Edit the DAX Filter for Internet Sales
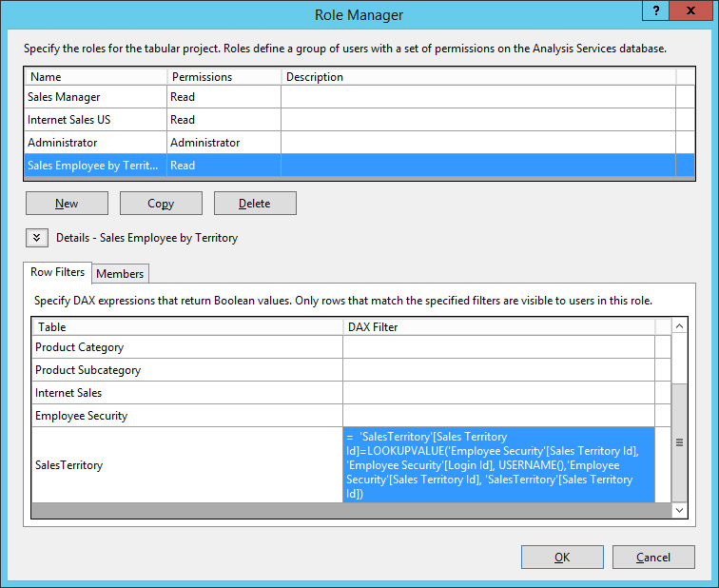The width and height of the screenshot is (719, 588). click(498, 393)
